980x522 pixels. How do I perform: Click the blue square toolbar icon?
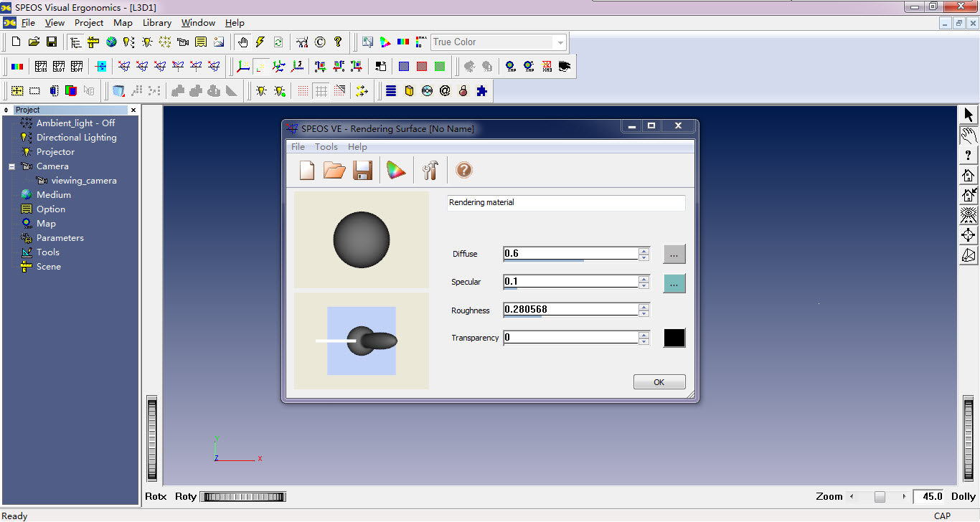pyautogui.click(x=404, y=67)
